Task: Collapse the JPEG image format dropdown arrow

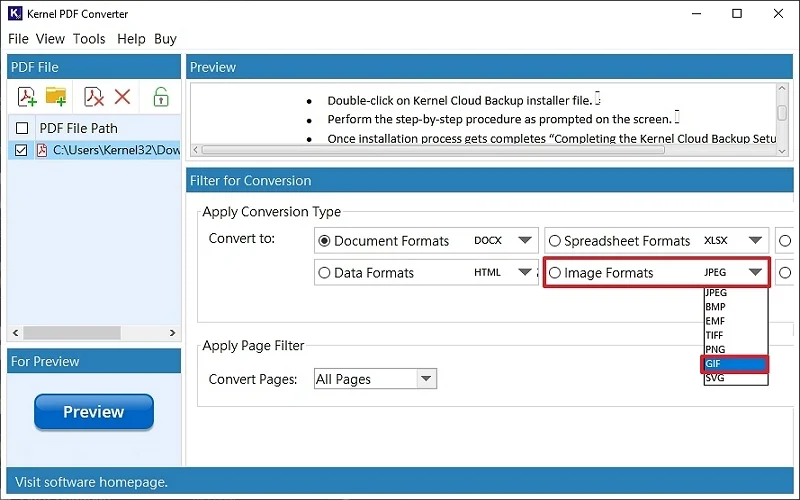Action: [x=755, y=272]
